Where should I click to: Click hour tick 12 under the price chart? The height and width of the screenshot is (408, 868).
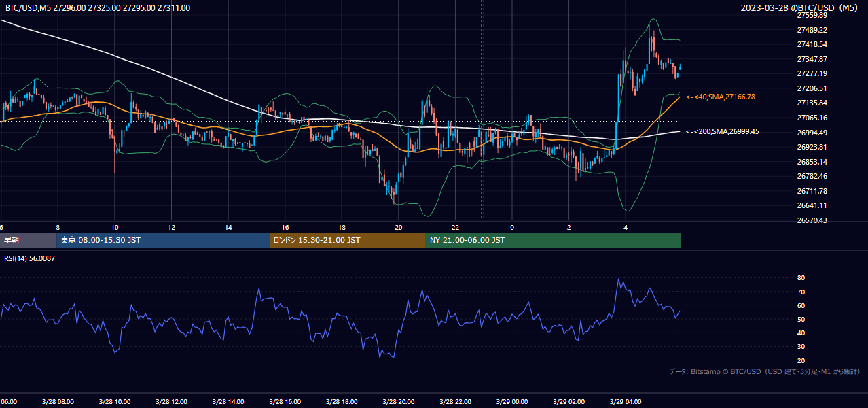[171, 227]
